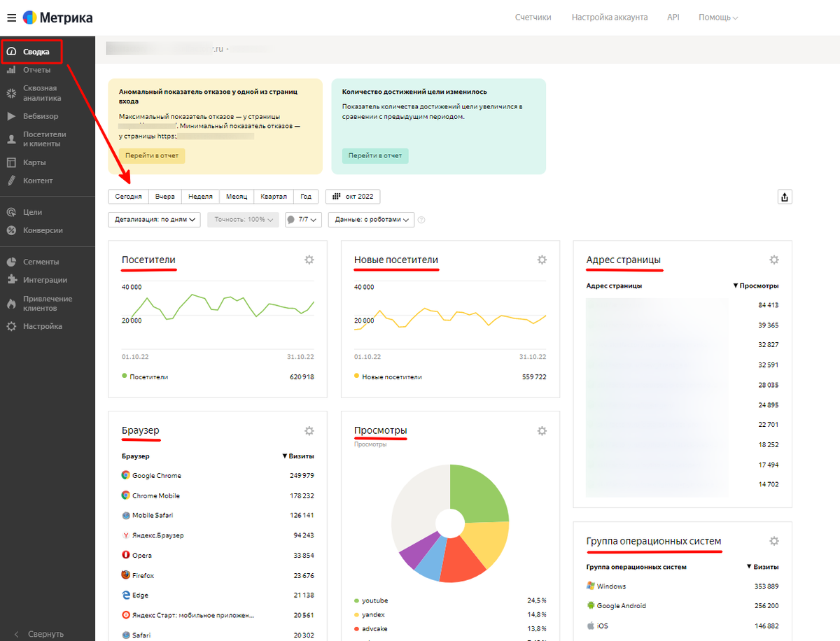This screenshot has width=840, height=641.
Task: Click the Контент pencil icon
Action: click(x=12, y=181)
